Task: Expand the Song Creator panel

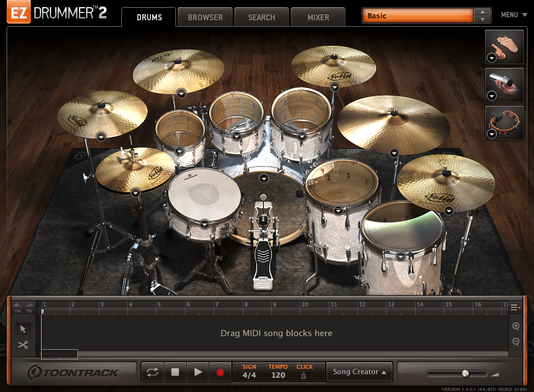Action: tap(359, 371)
